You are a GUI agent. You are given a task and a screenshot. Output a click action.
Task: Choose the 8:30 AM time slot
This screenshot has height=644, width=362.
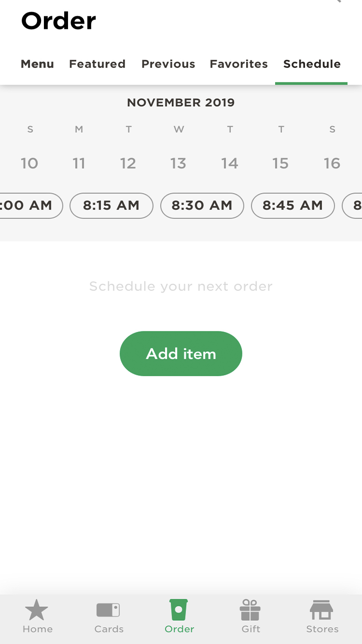[202, 206]
